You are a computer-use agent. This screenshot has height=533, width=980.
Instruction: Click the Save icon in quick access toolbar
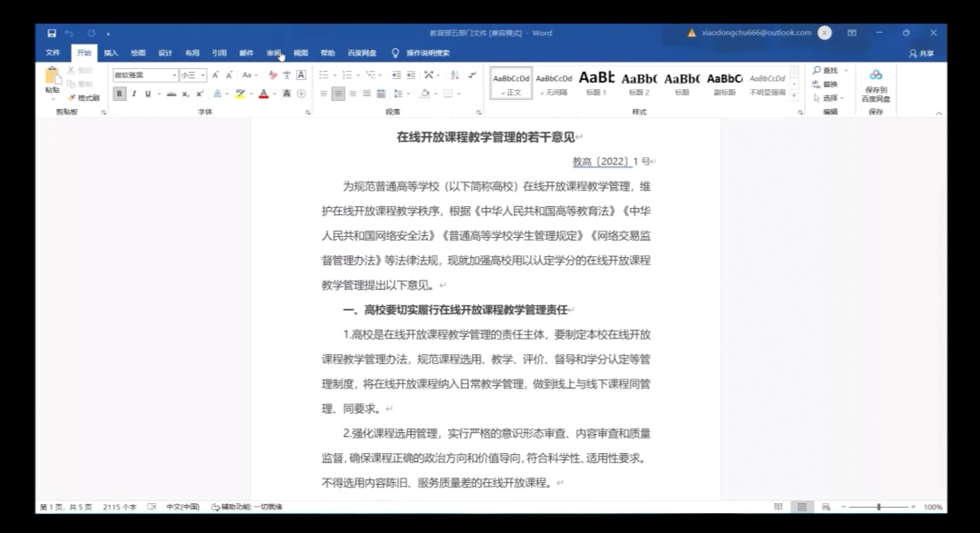[52, 33]
